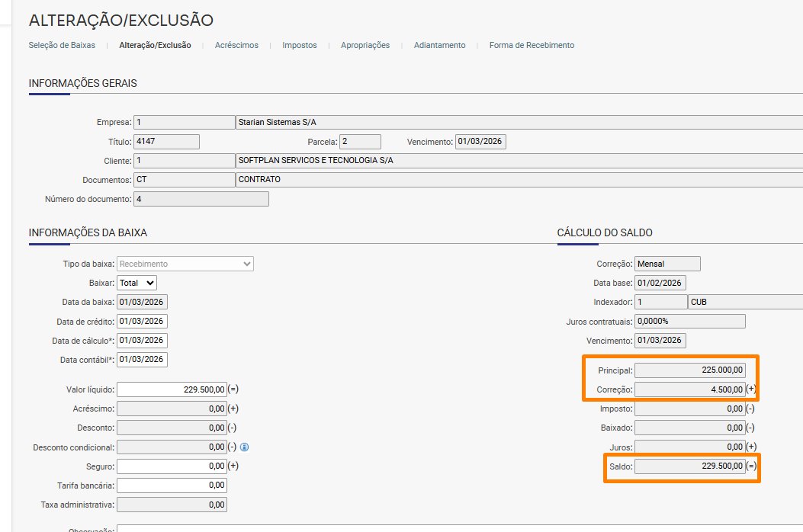Click the Cliente code field
Screen dimensions: 803x532
point(185,160)
